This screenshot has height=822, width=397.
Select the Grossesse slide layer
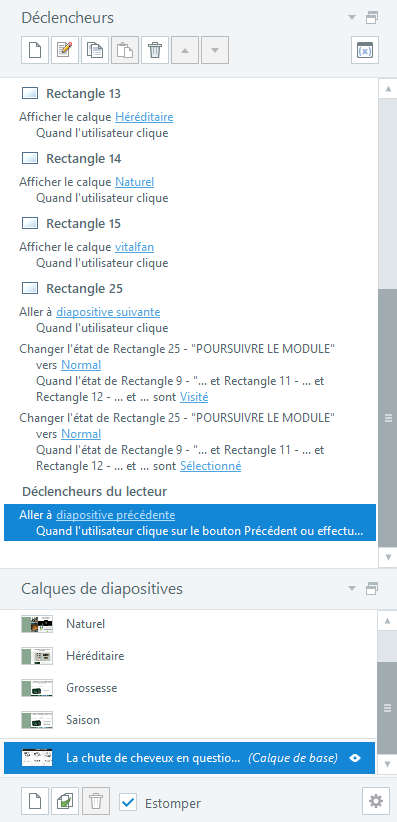click(190, 688)
